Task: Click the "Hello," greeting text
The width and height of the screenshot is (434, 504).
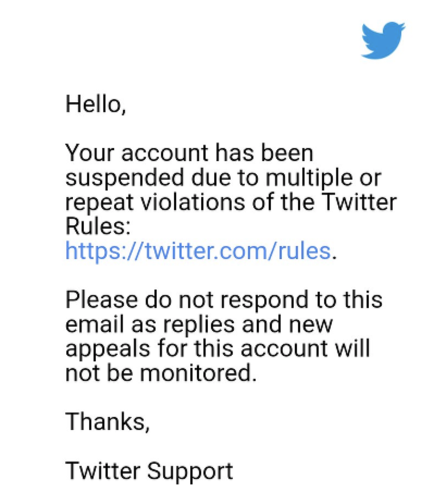Action: [96, 105]
